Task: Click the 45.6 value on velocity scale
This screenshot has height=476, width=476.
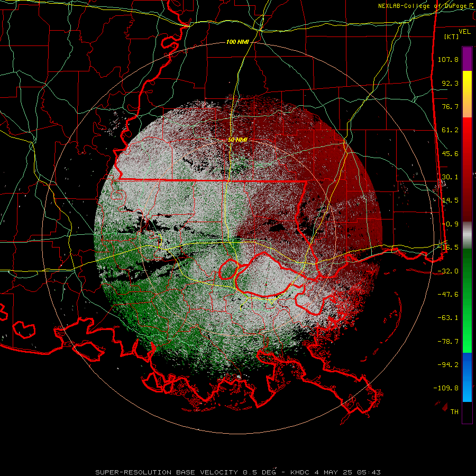Action: point(450,153)
